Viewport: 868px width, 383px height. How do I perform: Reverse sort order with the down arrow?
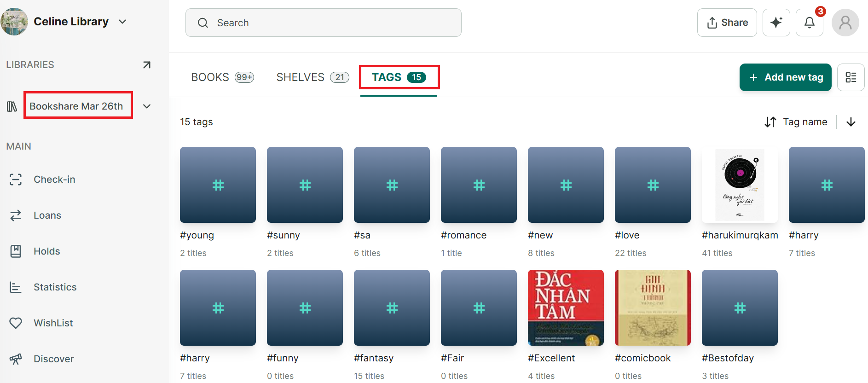click(851, 122)
